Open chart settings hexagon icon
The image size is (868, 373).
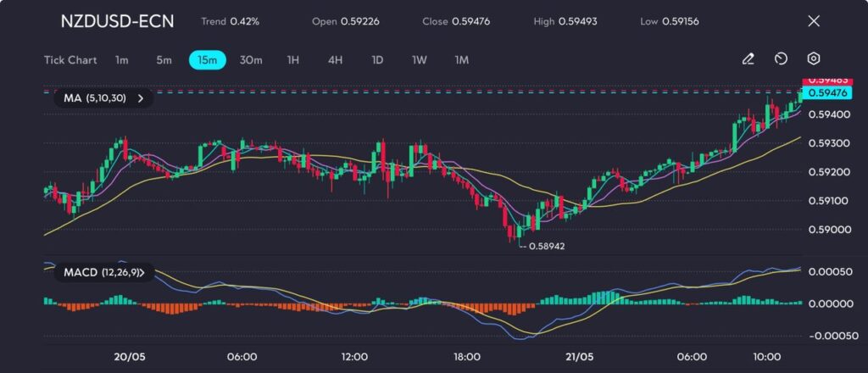click(813, 59)
